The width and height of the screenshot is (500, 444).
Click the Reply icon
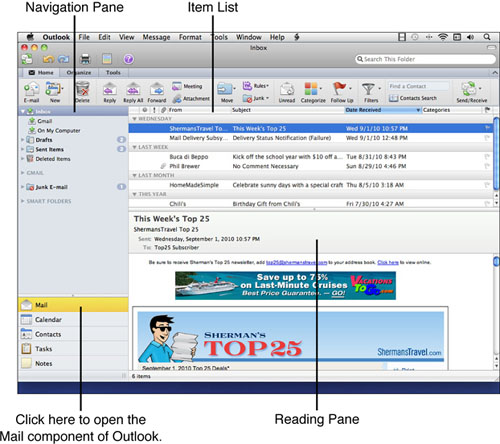[110, 89]
